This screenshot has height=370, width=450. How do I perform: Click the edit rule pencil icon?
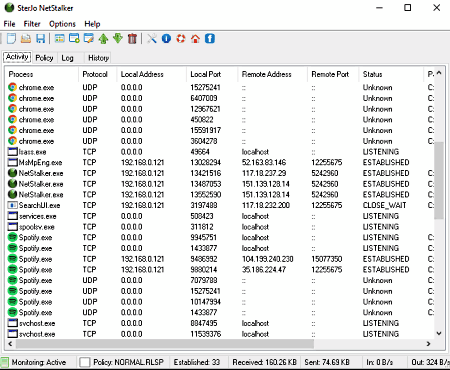[x=89, y=39]
